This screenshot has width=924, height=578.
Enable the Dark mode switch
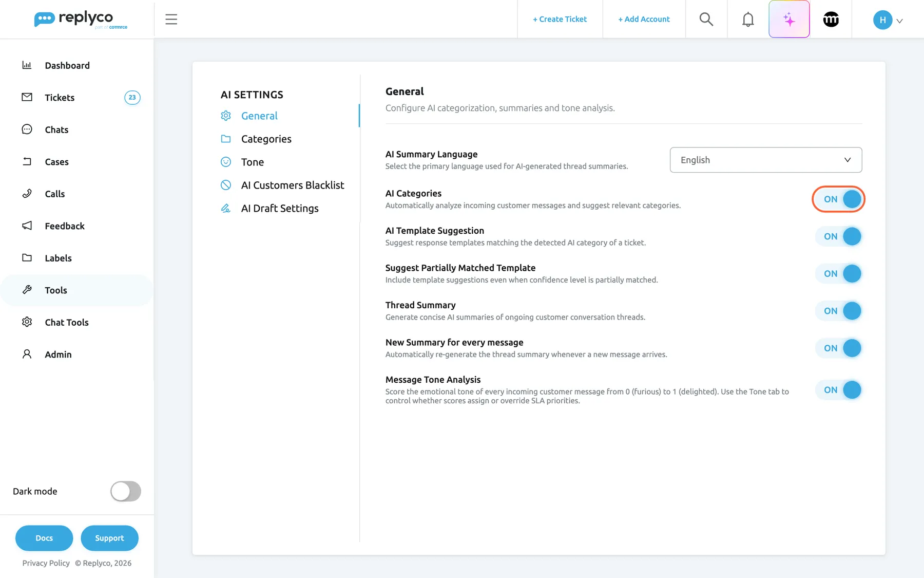coord(126,491)
